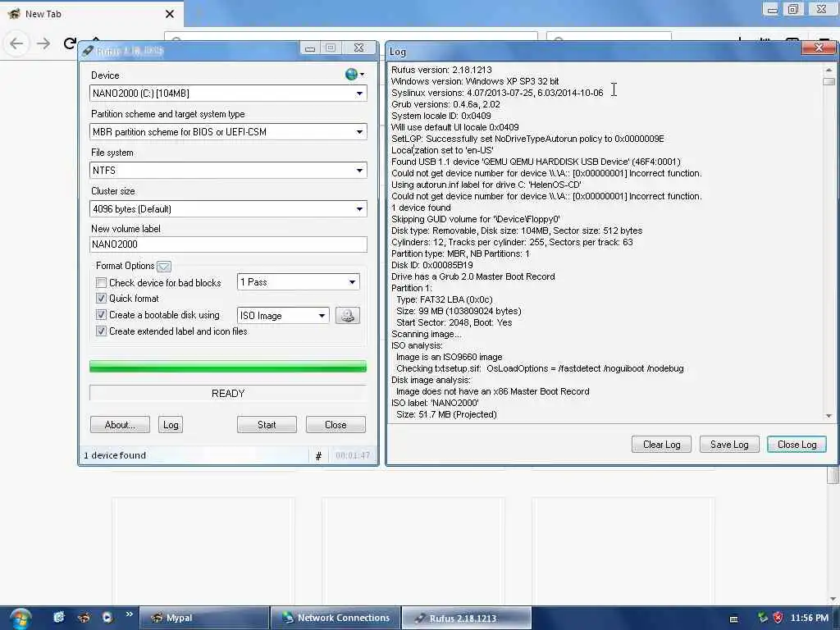Collapse the Format Options advanced toggle
The height and width of the screenshot is (630, 840).
click(164, 267)
